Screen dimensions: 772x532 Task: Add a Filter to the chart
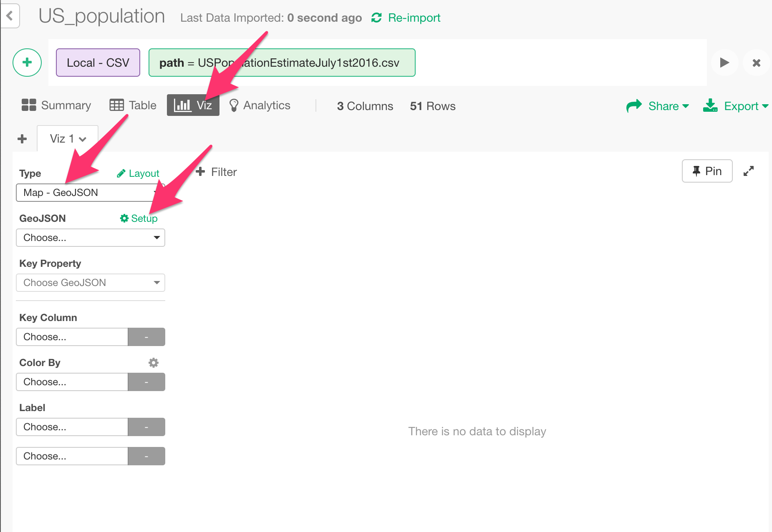[x=216, y=172]
